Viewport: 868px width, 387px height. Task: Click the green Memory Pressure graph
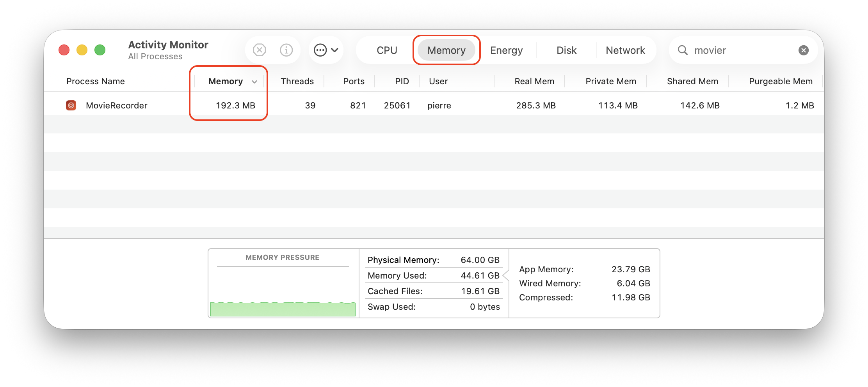pyautogui.click(x=283, y=309)
